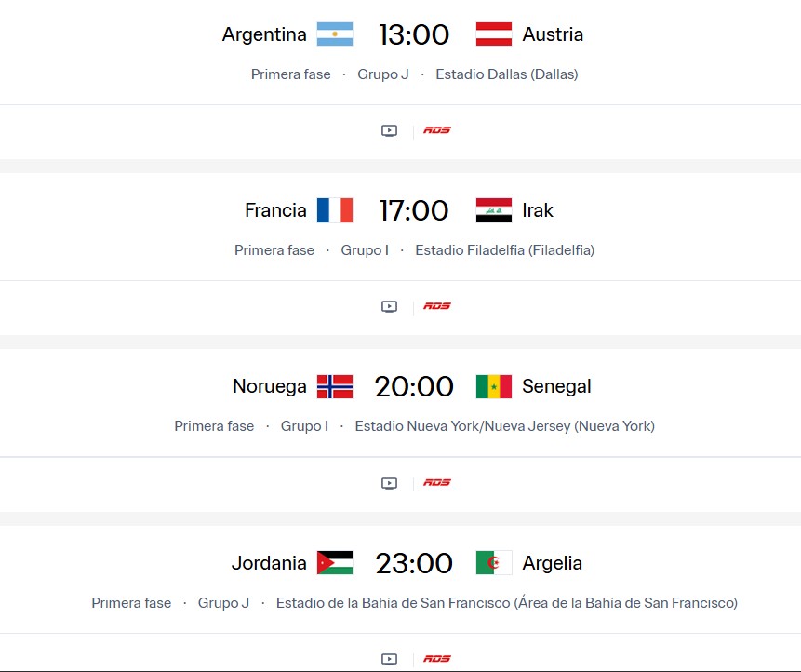The height and width of the screenshot is (672, 801).
Task: Click the Francia flag icon
Action: tap(335, 210)
